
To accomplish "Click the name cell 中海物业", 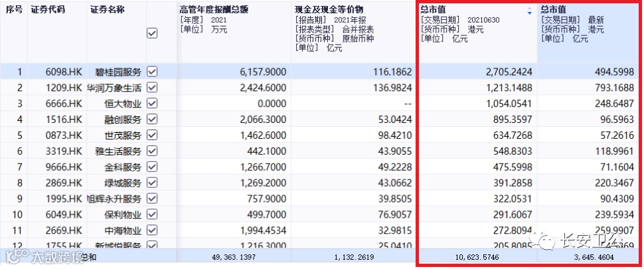I will tap(123, 230).
